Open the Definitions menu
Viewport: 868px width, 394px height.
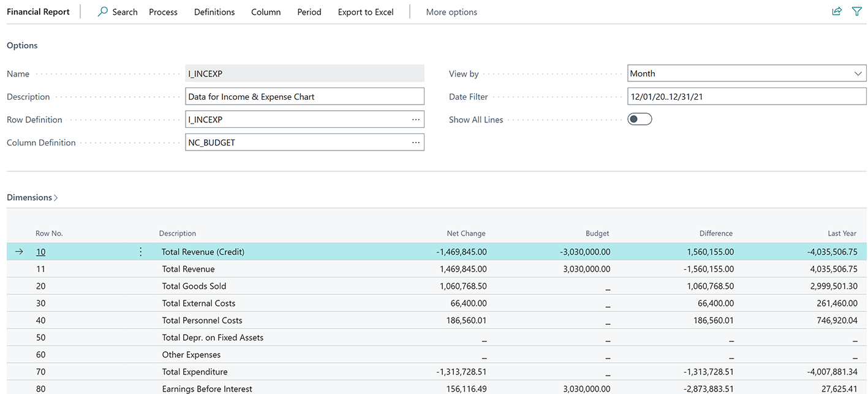[x=214, y=12]
